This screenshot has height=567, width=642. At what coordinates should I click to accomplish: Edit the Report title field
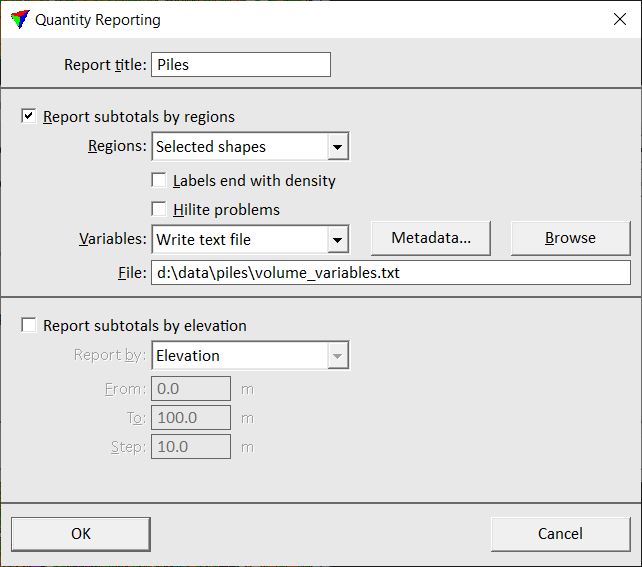tap(241, 64)
